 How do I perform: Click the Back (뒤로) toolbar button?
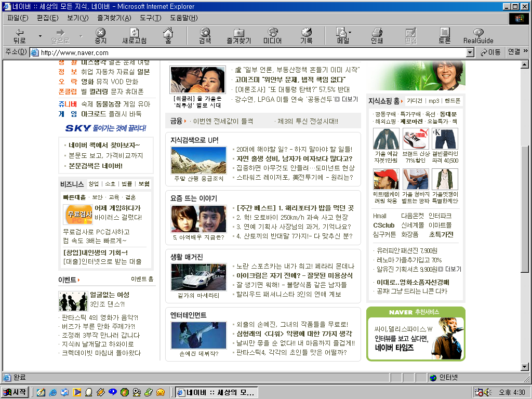coord(20,36)
